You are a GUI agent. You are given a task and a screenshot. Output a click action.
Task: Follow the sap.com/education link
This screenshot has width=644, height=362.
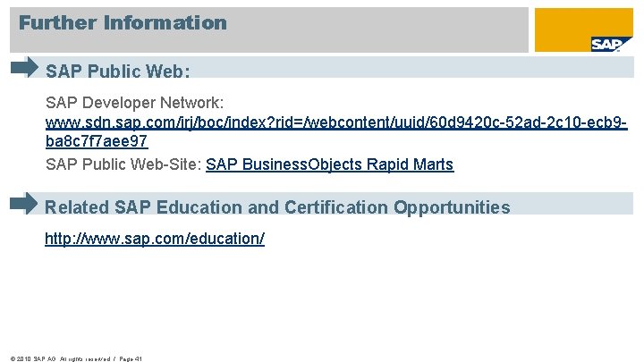pos(154,240)
